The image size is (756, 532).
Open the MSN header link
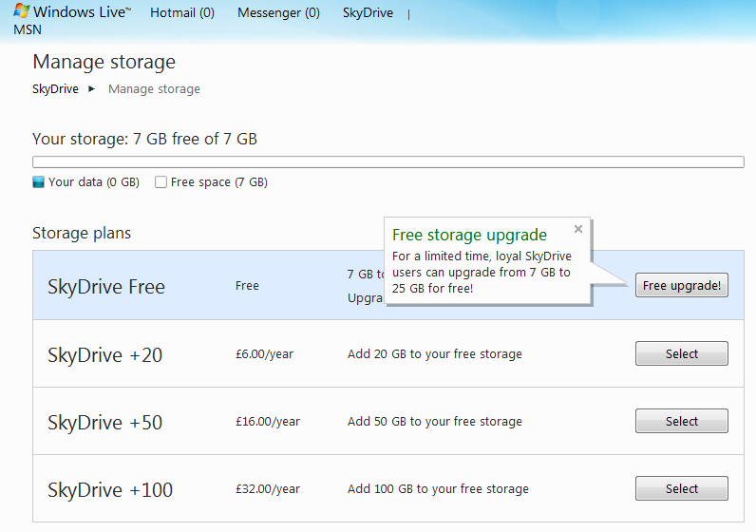(x=28, y=29)
